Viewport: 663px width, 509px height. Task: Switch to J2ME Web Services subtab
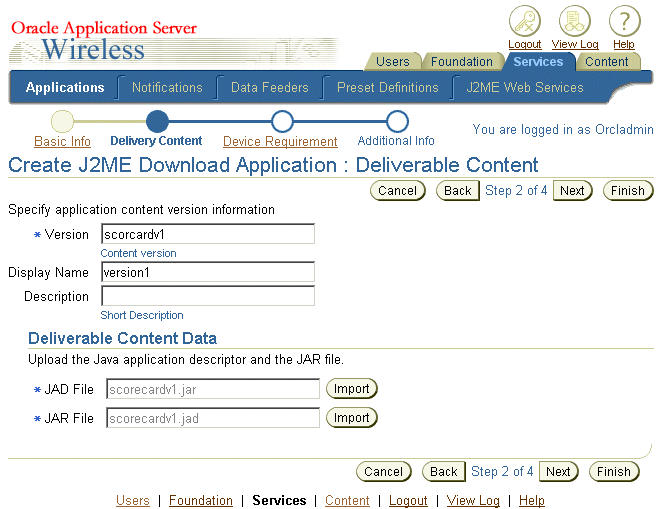click(525, 88)
